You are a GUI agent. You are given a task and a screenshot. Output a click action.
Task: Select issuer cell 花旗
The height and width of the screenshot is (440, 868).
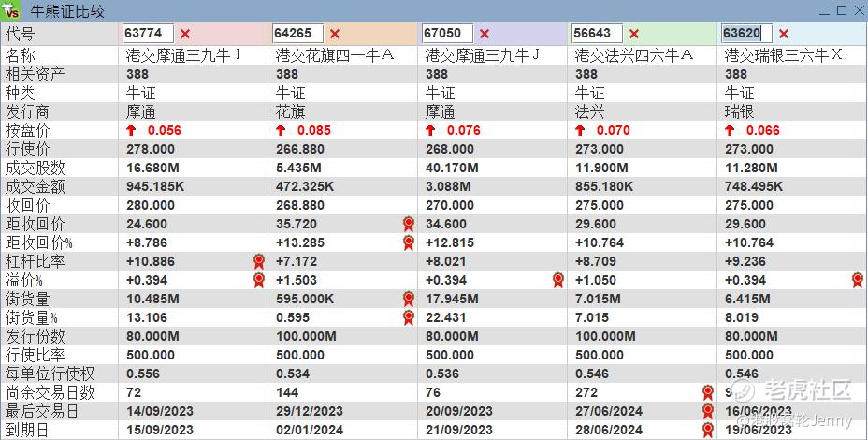(x=291, y=111)
